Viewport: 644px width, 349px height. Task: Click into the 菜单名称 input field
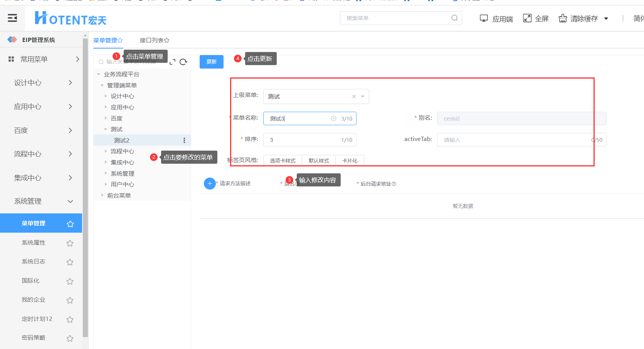coord(310,119)
